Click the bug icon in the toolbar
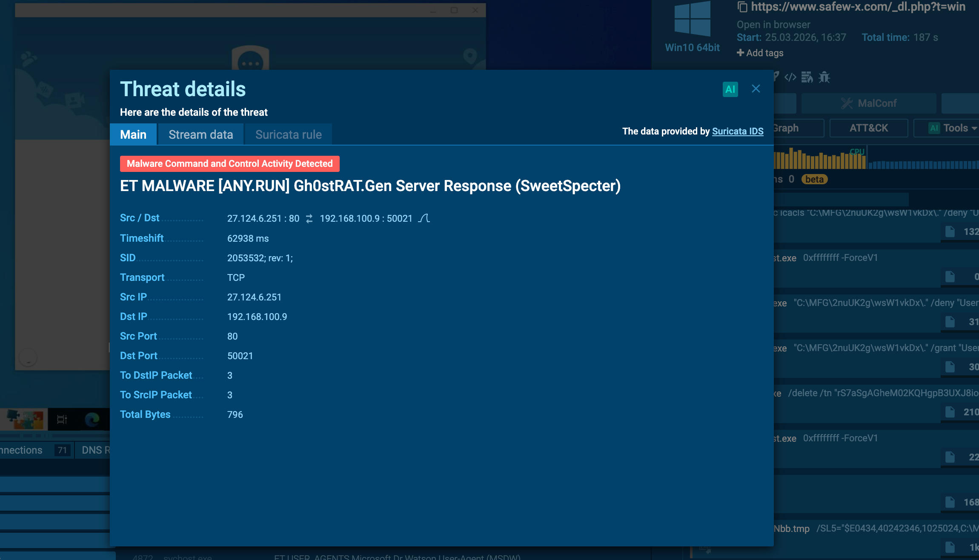The image size is (979, 560). tap(824, 77)
